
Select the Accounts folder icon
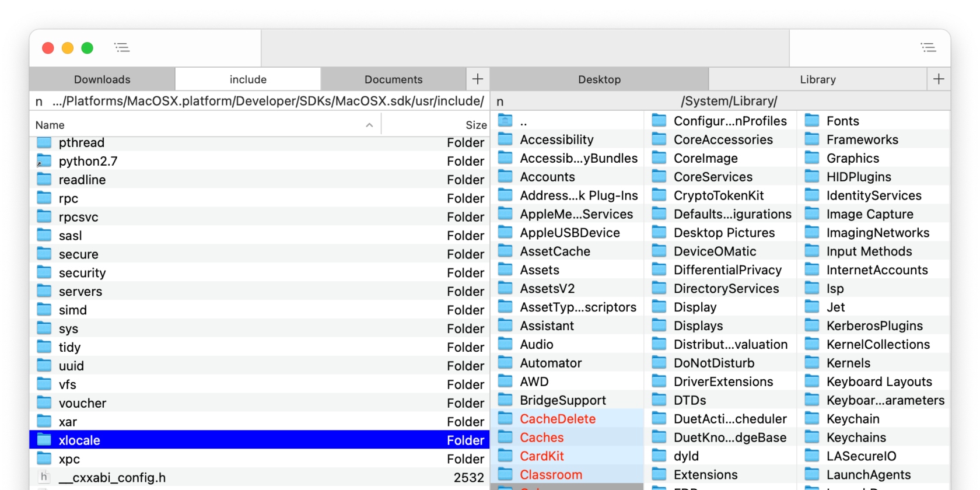[x=505, y=177]
